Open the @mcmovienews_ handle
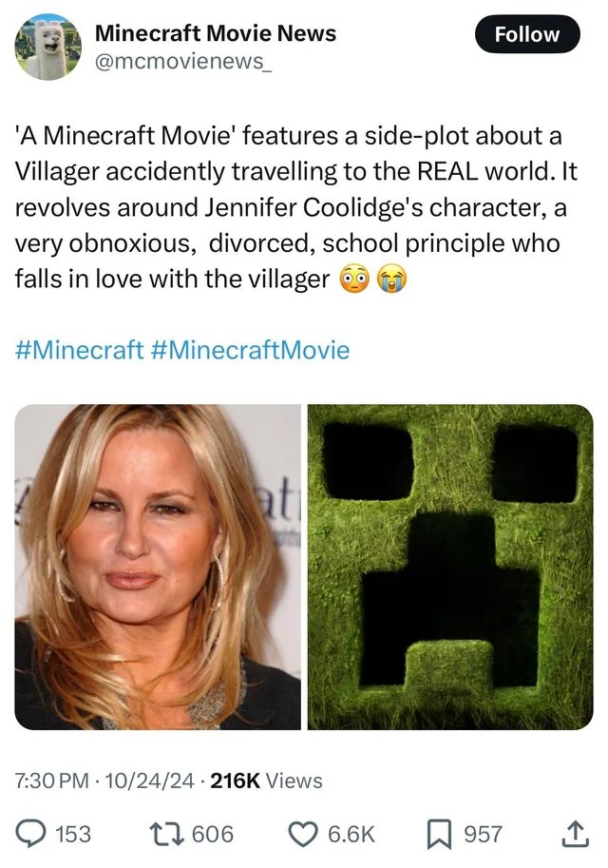 pos(183,62)
